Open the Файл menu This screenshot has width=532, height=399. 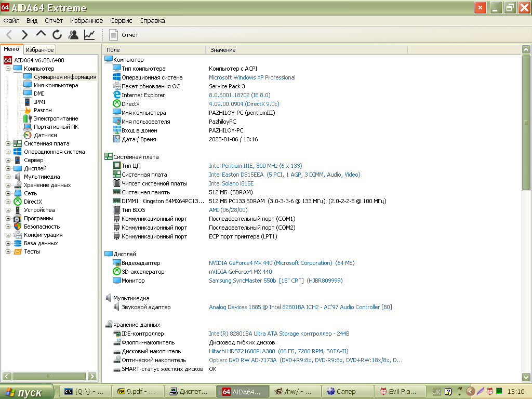(x=11, y=21)
